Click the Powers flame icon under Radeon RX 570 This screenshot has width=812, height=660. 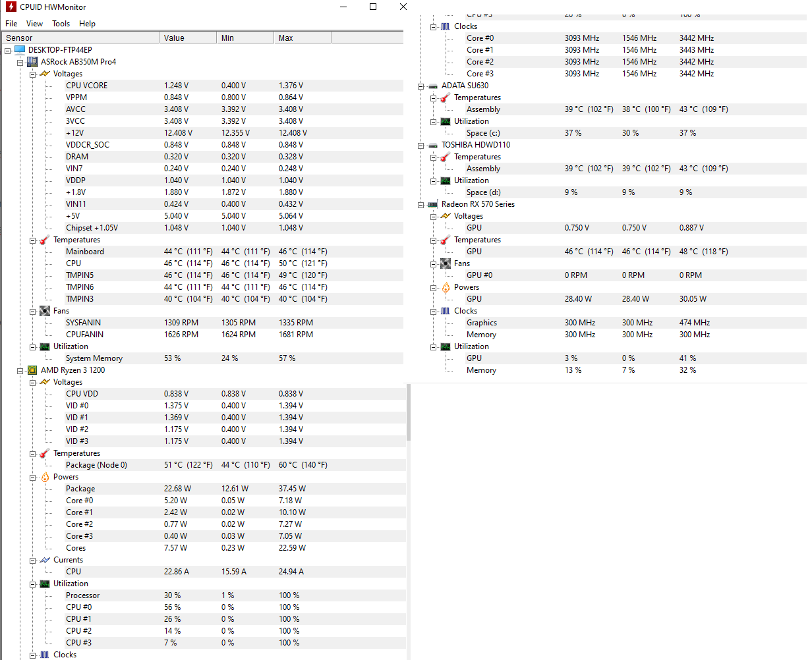coord(446,287)
